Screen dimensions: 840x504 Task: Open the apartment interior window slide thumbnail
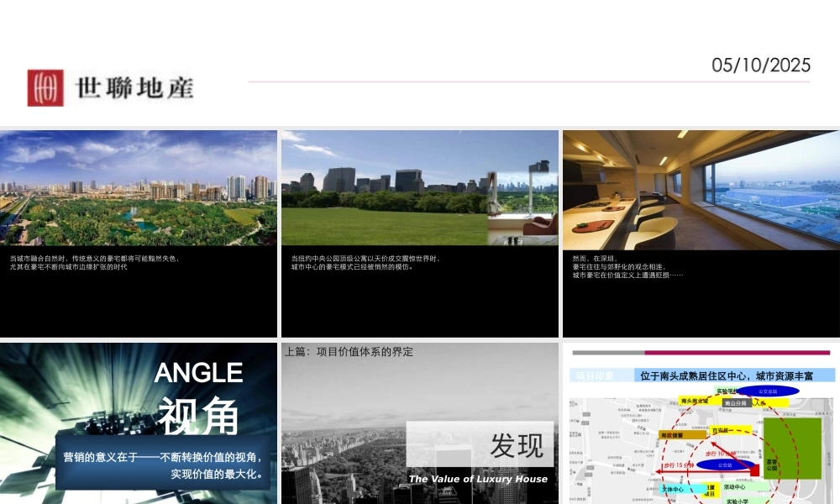pyautogui.click(x=701, y=234)
